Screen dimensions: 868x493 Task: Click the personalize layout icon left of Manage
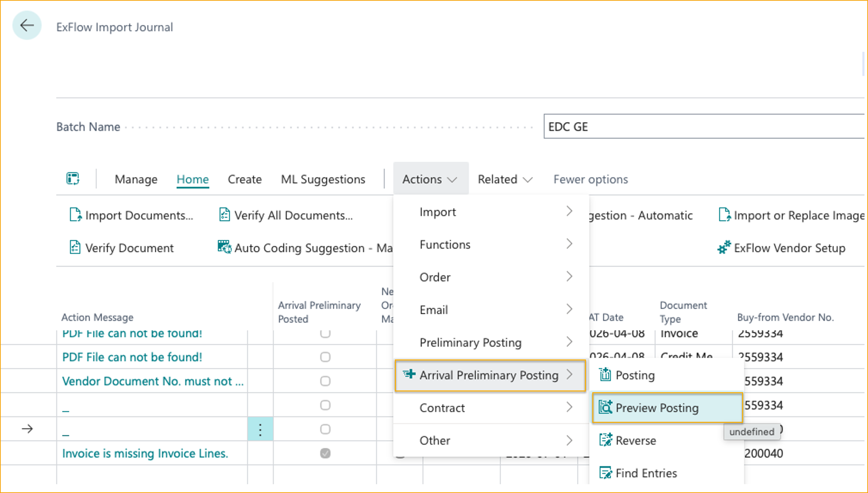[x=73, y=179]
